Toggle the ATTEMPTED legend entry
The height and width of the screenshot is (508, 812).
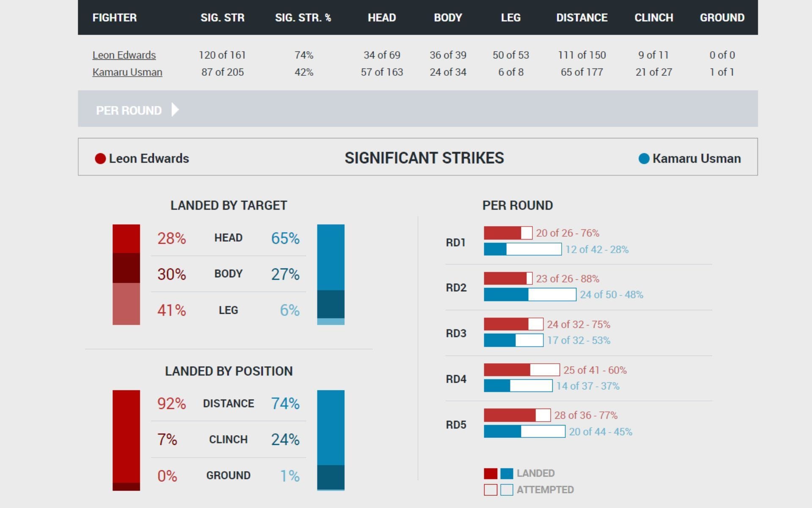(x=545, y=489)
